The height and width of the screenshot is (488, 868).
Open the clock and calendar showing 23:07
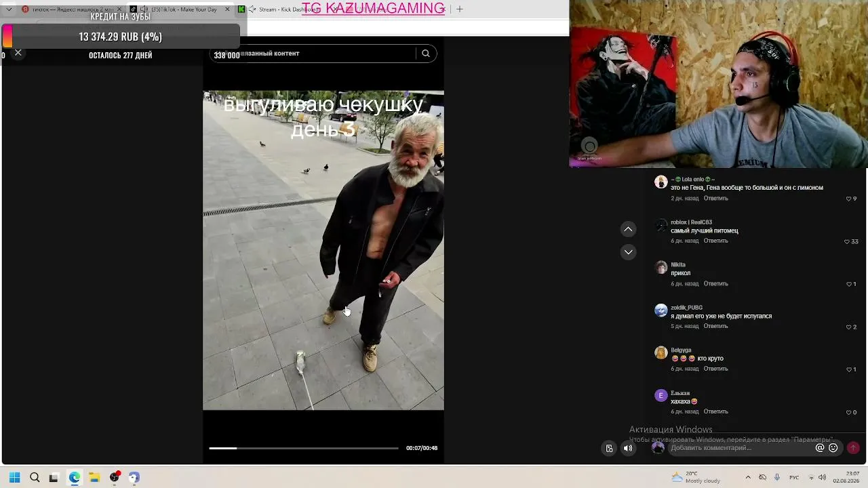point(848,477)
